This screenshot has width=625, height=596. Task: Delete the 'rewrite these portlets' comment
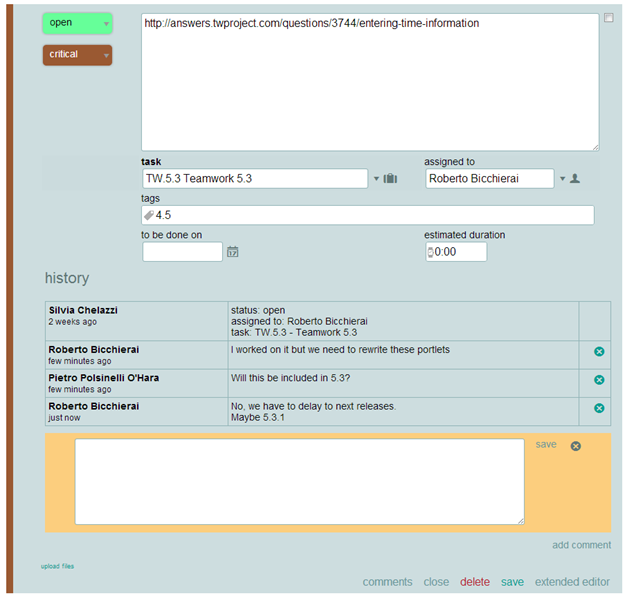pos(599,351)
